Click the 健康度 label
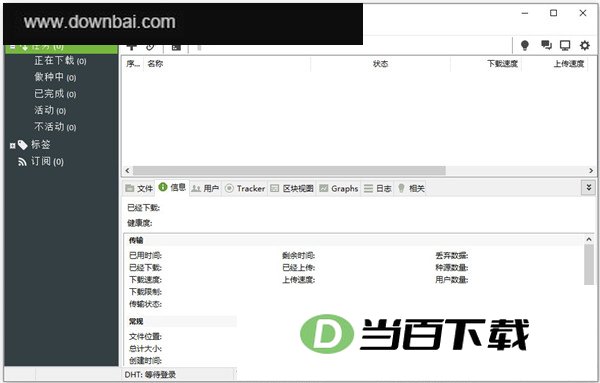The image size is (600, 383). pos(140,223)
